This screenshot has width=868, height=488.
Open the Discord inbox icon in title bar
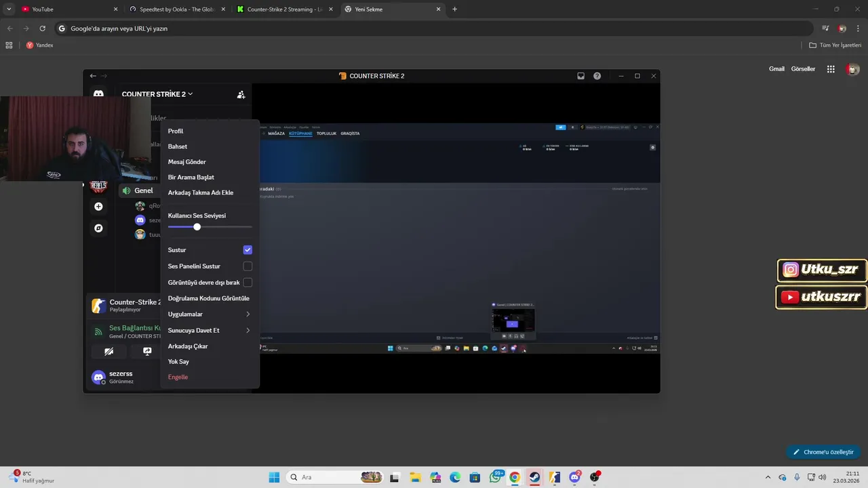(x=580, y=76)
